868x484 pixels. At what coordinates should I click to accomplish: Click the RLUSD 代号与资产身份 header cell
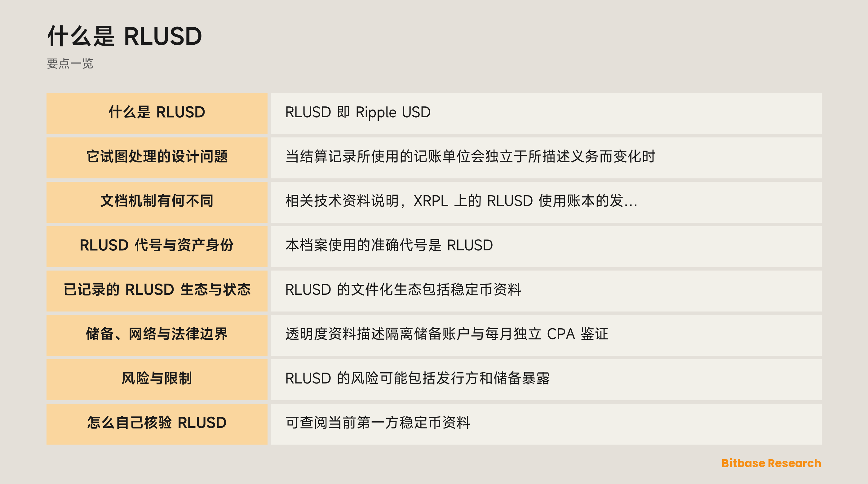click(x=157, y=246)
